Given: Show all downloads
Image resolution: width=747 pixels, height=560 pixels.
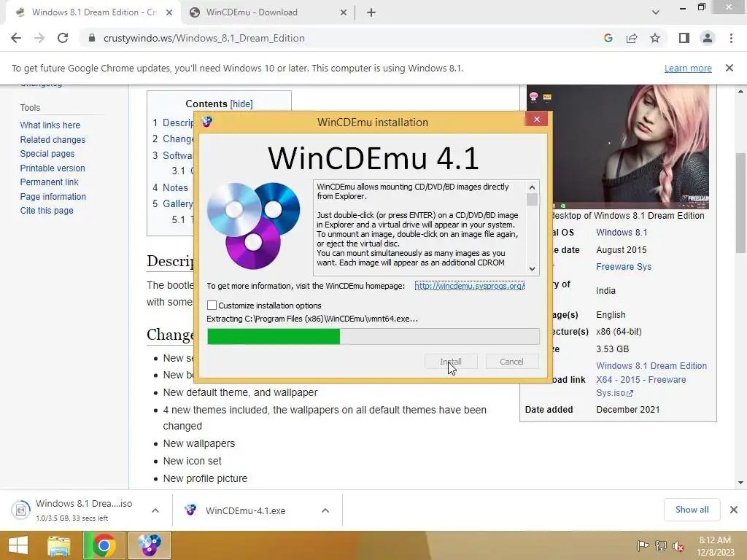Looking at the screenshot, I should coord(692,510).
